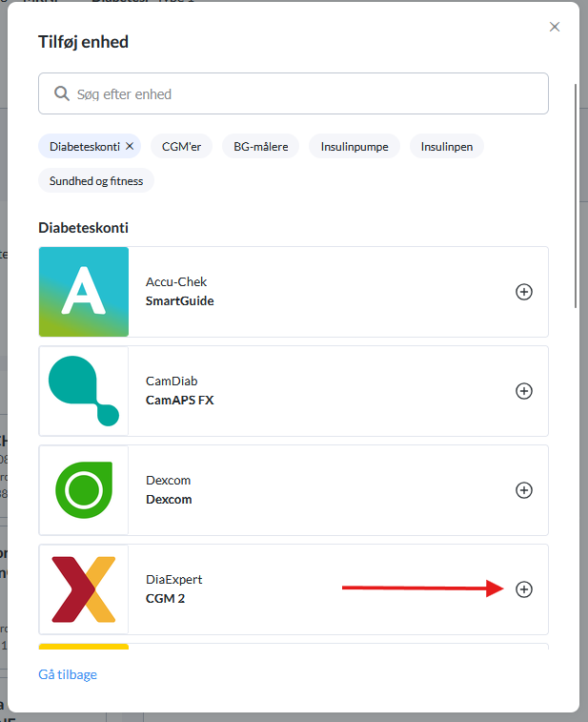This screenshot has height=722, width=588.
Task: Focus the Søg efter enhed search field
Action: coord(294,93)
